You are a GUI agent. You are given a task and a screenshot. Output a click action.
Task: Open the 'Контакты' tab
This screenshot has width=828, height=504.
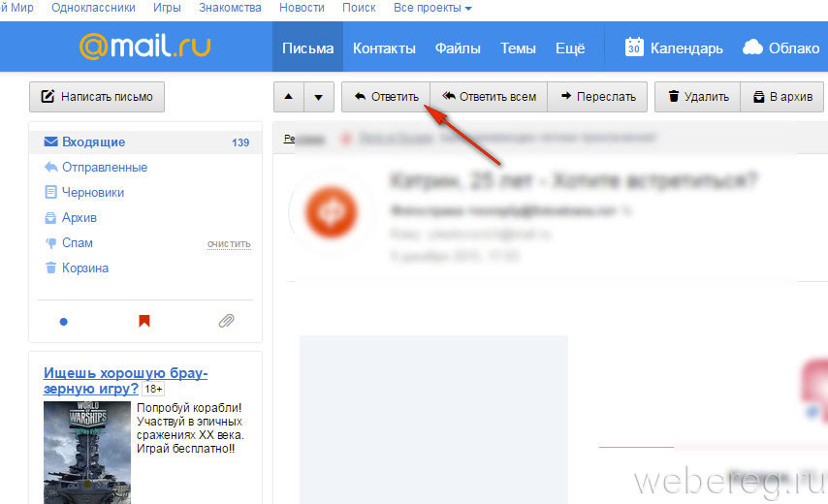pyautogui.click(x=384, y=47)
